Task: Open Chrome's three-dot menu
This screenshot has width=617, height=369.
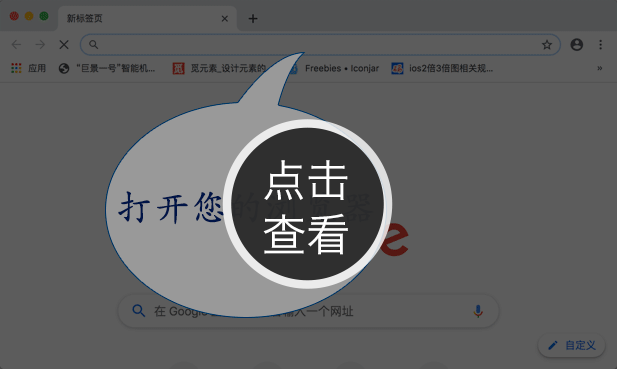Action: pos(600,44)
